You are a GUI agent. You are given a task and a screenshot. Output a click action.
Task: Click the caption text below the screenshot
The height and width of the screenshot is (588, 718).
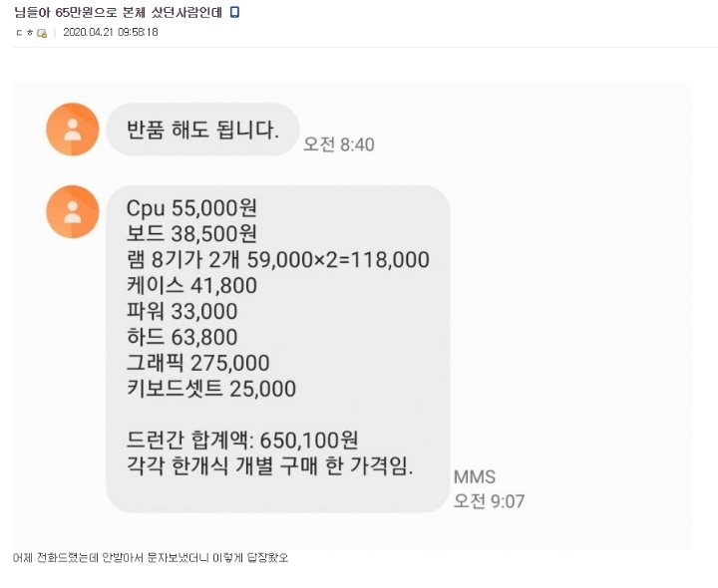(151, 558)
